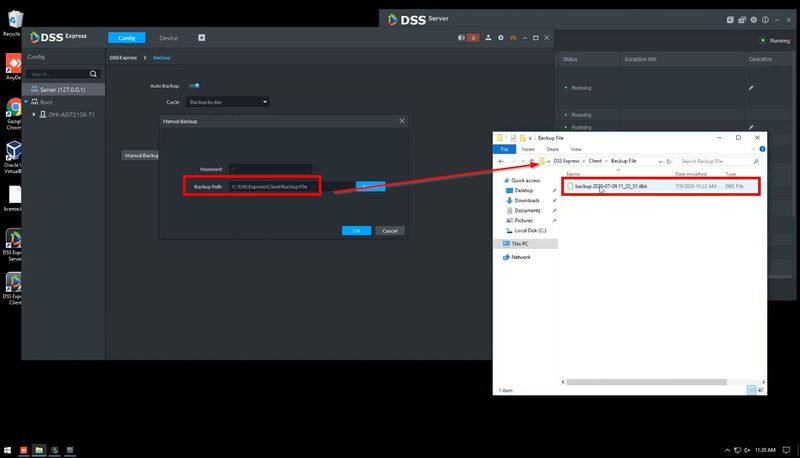Screen dimensions: 800x458
Task: Open the Windows Start menu
Action: click(x=7, y=450)
